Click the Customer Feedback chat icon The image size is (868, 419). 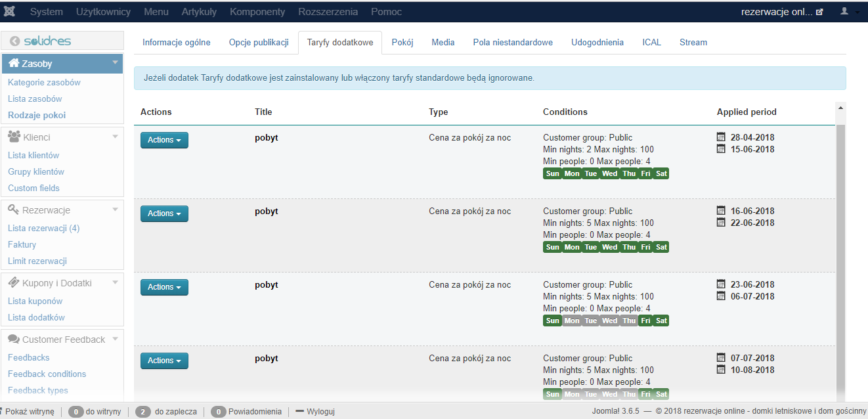tap(14, 339)
